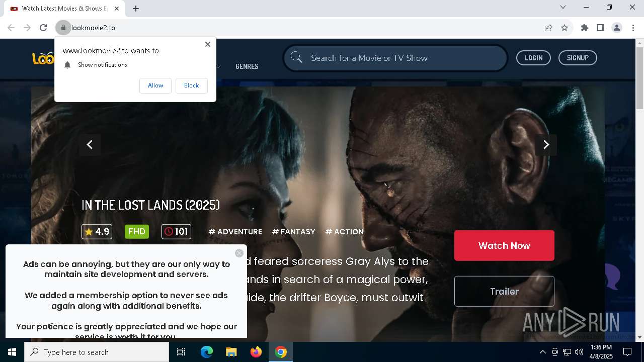Open In The Lost Lands (2025) title
The height and width of the screenshot is (362, 644).
150,205
